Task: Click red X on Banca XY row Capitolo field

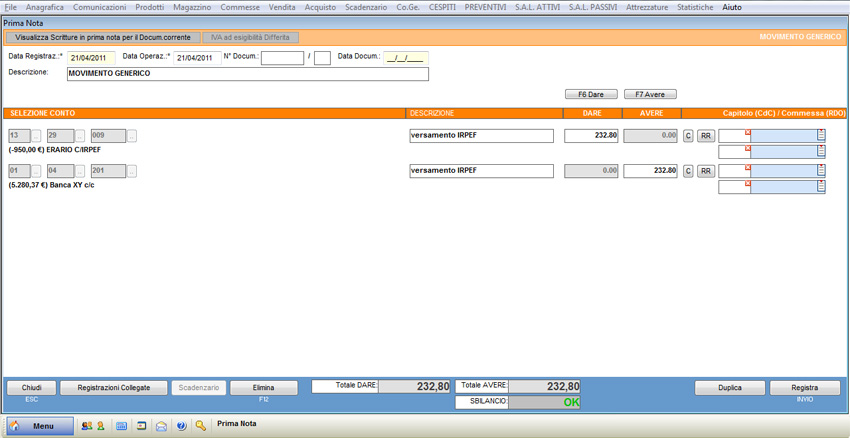Action: click(x=748, y=167)
